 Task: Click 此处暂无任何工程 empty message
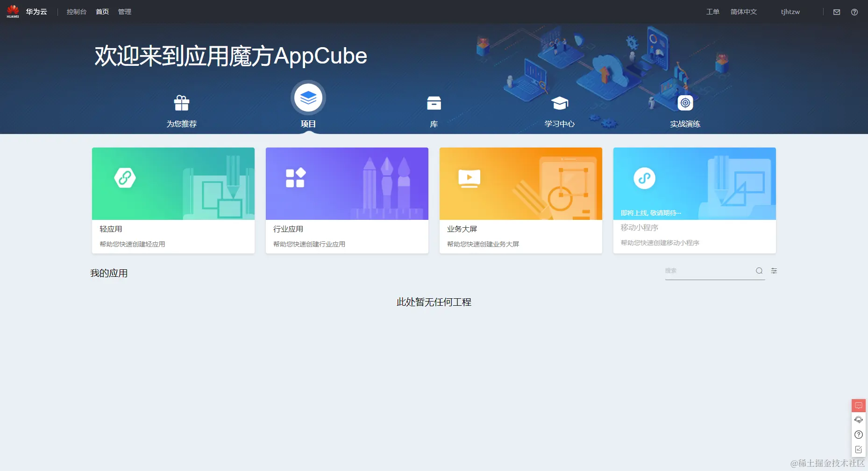click(x=434, y=302)
